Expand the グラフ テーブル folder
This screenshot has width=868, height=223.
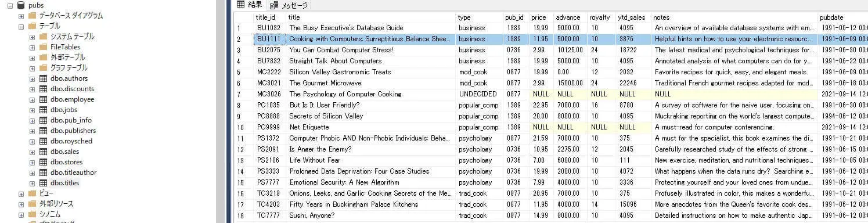32,68
